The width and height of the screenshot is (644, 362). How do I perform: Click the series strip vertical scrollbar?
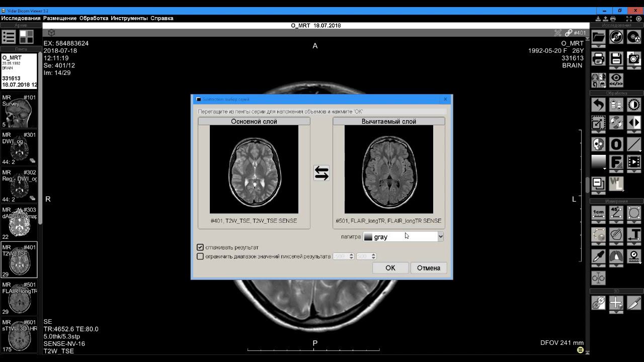40,138
